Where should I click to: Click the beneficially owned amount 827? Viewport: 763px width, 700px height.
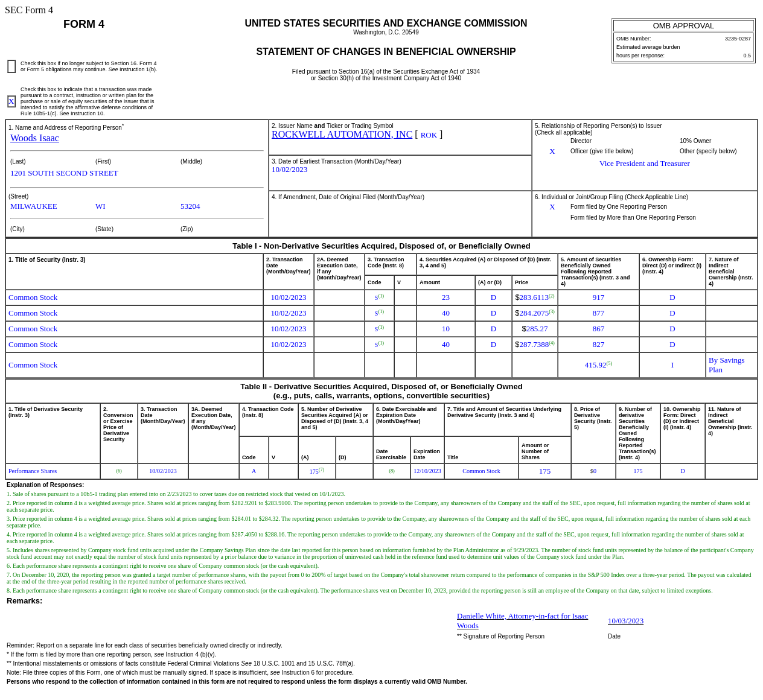coord(598,345)
